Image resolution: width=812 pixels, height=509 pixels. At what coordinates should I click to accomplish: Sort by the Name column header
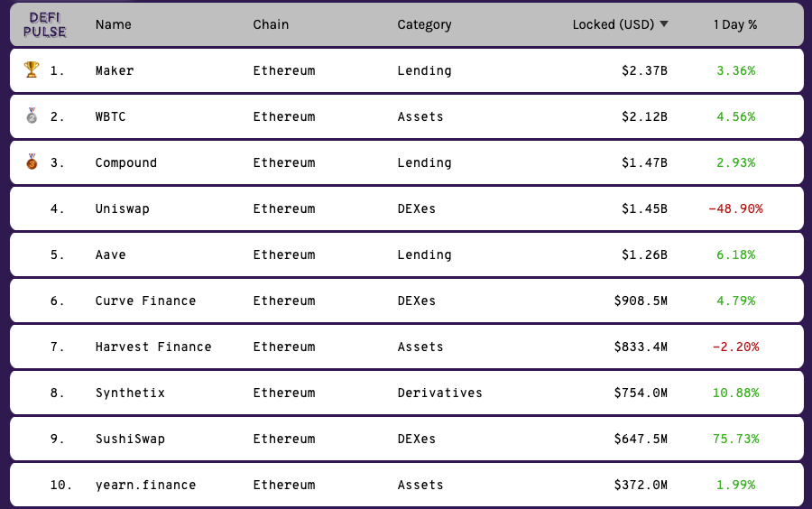pyautogui.click(x=114, y=24)
